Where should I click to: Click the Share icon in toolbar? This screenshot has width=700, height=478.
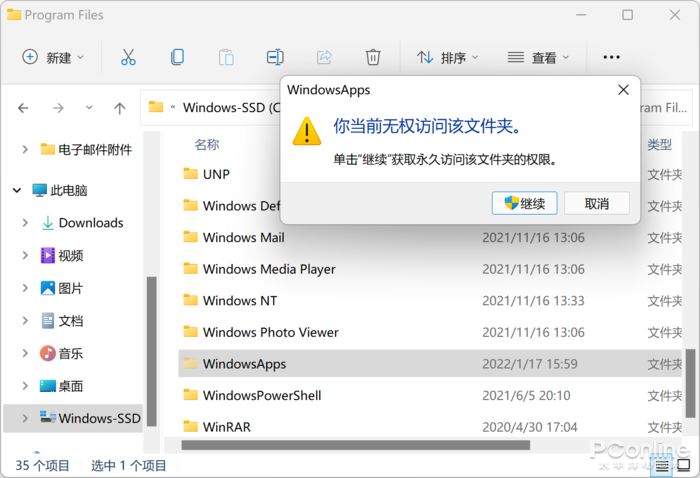(x=324, y=57)
